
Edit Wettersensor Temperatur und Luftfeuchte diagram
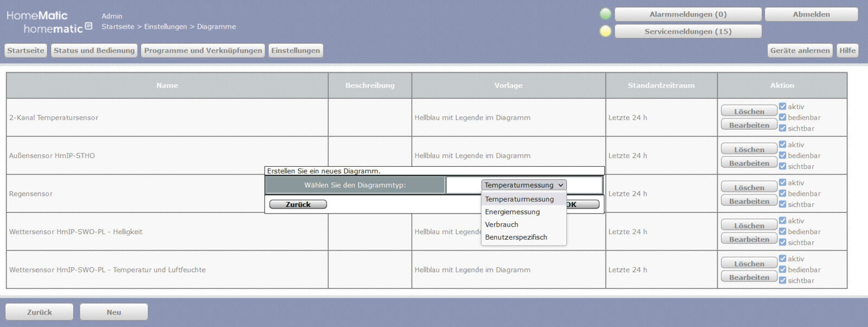point(749,277)
